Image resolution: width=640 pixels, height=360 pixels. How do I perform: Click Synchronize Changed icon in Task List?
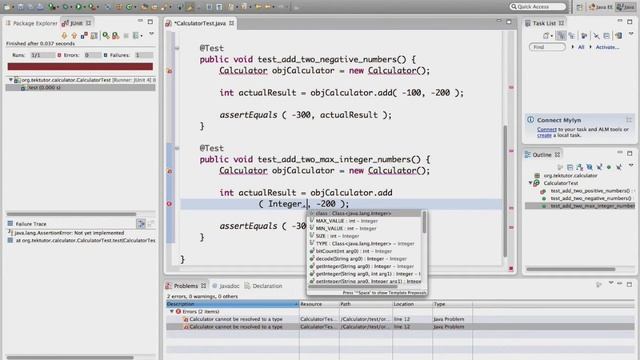619,36
